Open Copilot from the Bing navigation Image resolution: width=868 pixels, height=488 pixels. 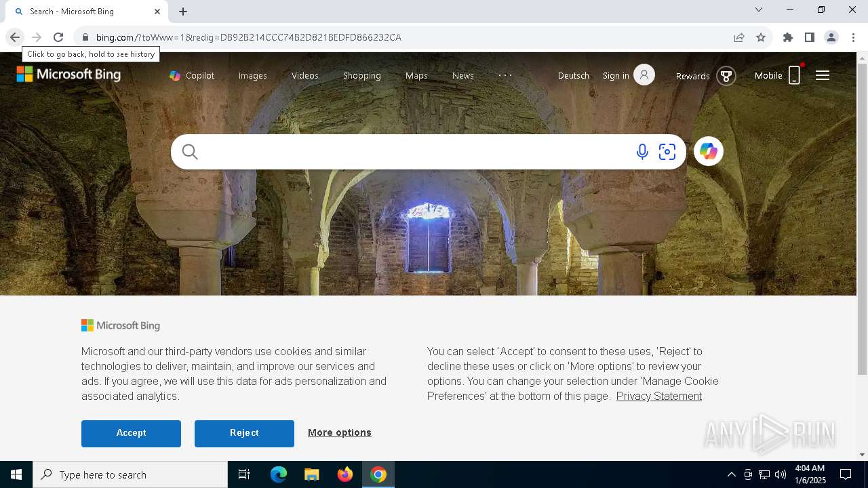click(192, 75)
